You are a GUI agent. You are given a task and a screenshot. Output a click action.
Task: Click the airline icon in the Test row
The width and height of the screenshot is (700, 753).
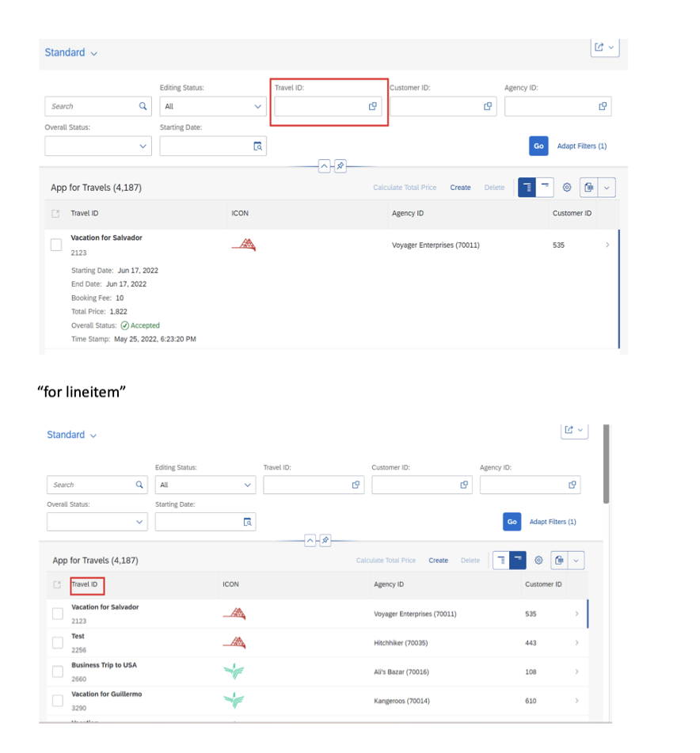point(234,643)
